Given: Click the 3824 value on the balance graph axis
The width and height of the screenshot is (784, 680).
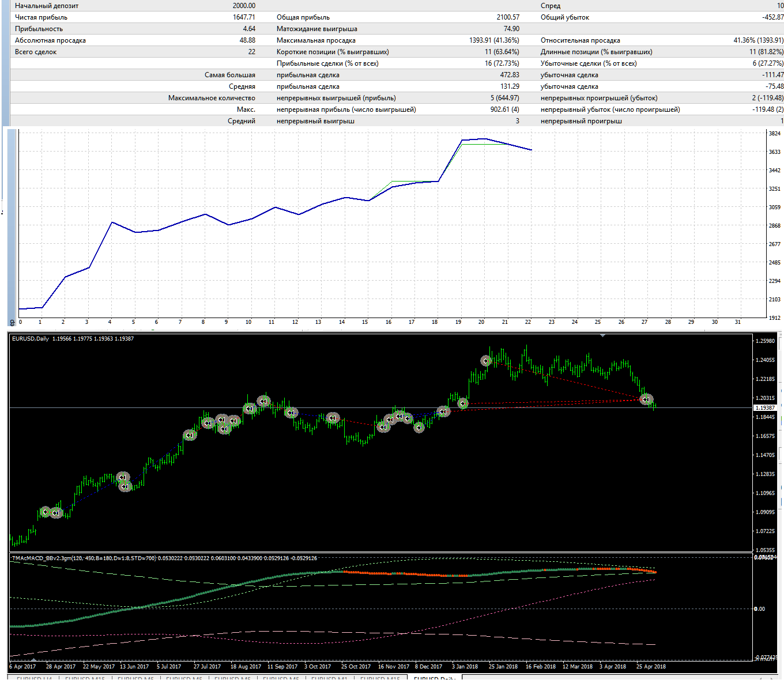Looking at the screenshot, I should point(774,133).
